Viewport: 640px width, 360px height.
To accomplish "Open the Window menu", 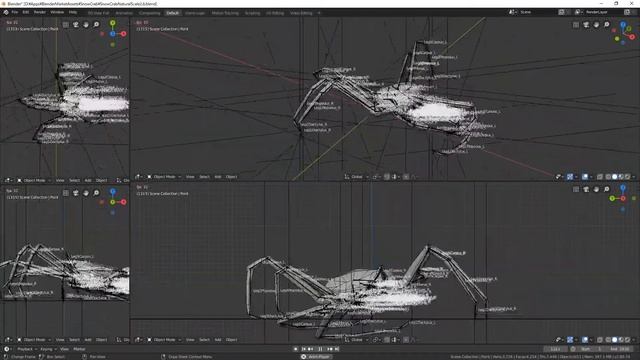I will click(57, 13).
